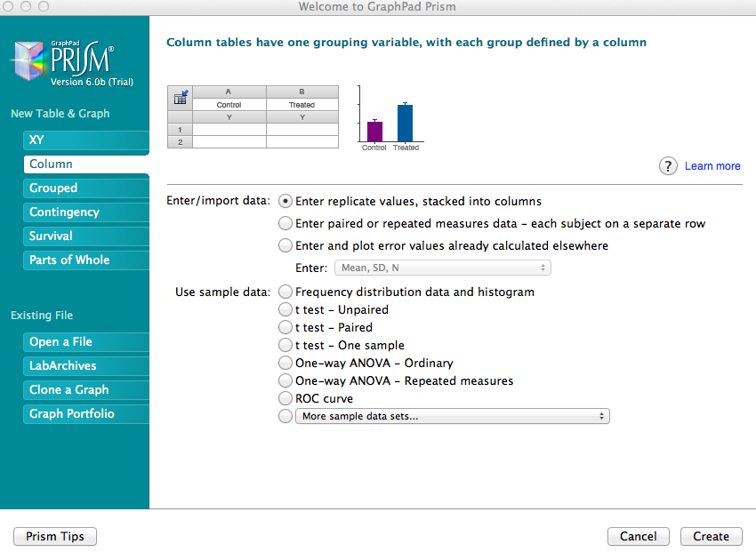Choose paired or repeated measures data option
Image resolution: width=756 pixels, height=560 pixels.
tap(286, 223)
